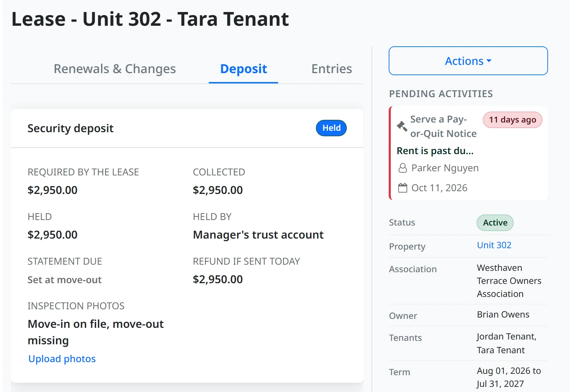Switch to the Renewals & Changes tab
Image resolution: width=570 pixels, height=392 pixels.
[115, 69]
